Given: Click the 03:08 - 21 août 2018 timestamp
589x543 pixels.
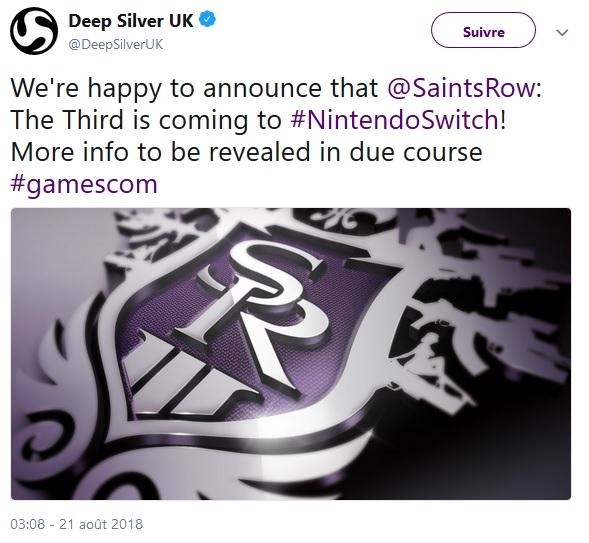Looking at the screenshot, I should click(x=77, y=524).
